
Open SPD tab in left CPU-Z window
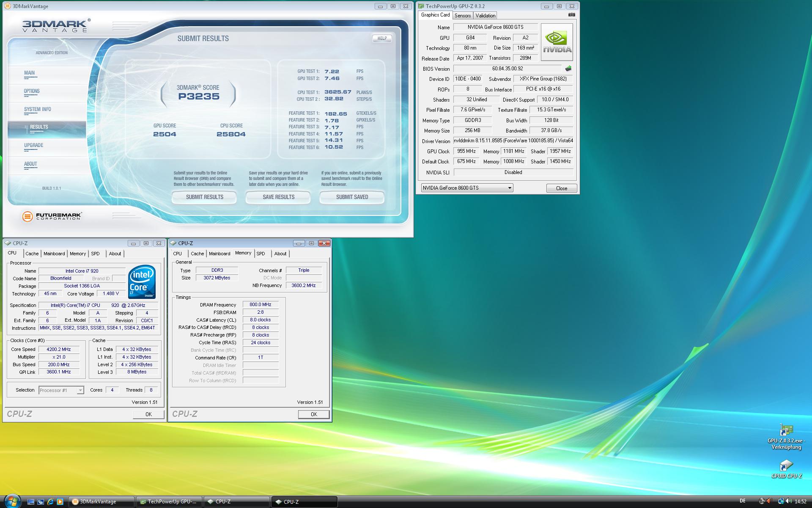click(x=96, y=254)
